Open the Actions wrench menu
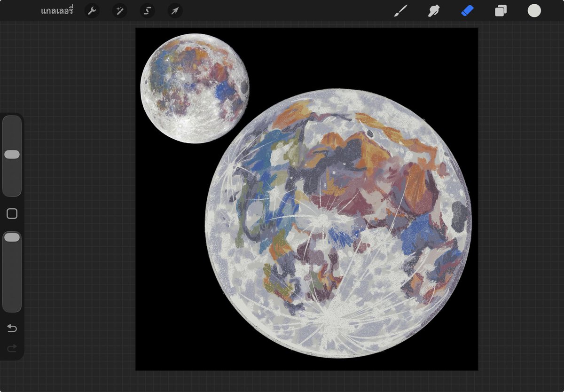Image resolution: width=564 pixels, height=392 pixels. click(x=92, y=11)
